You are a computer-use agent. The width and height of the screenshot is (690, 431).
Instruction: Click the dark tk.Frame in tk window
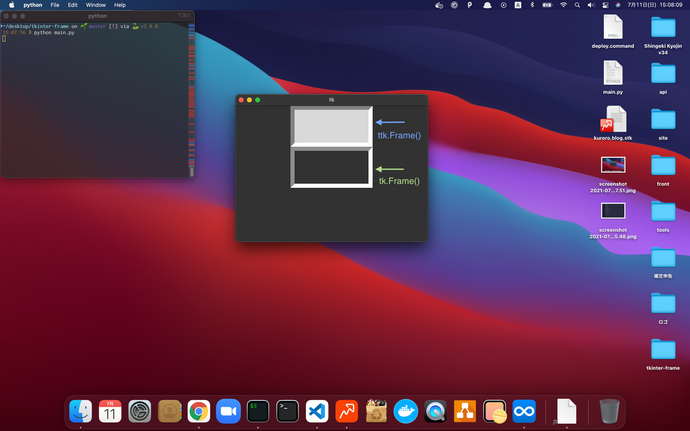click(x=331, y=168)
